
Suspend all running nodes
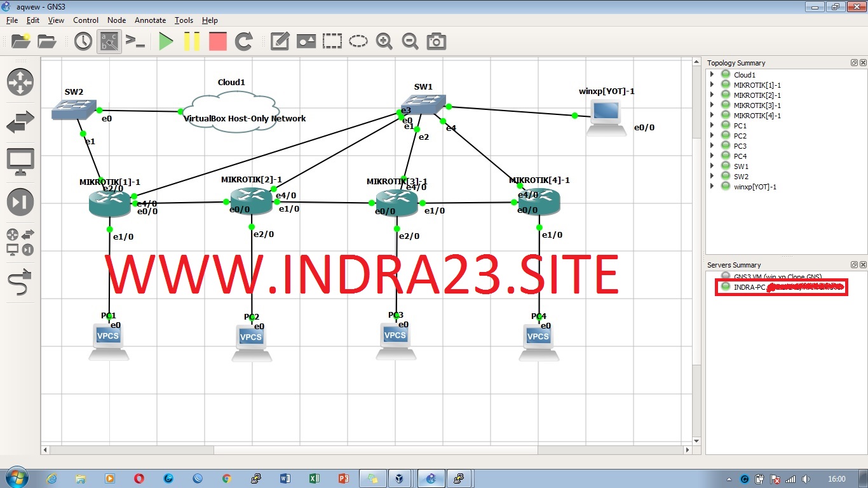click(x=191, y=41)
